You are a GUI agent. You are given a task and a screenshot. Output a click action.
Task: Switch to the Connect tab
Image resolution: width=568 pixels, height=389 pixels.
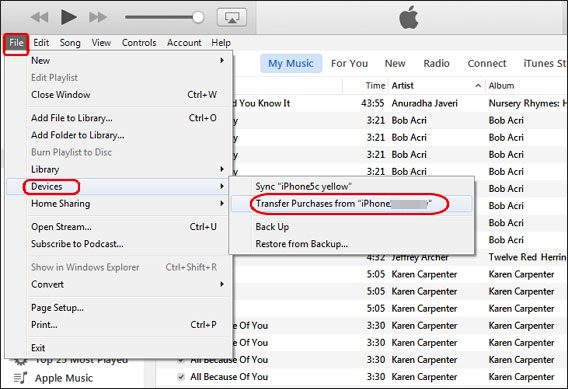click(x=487, y=63)
